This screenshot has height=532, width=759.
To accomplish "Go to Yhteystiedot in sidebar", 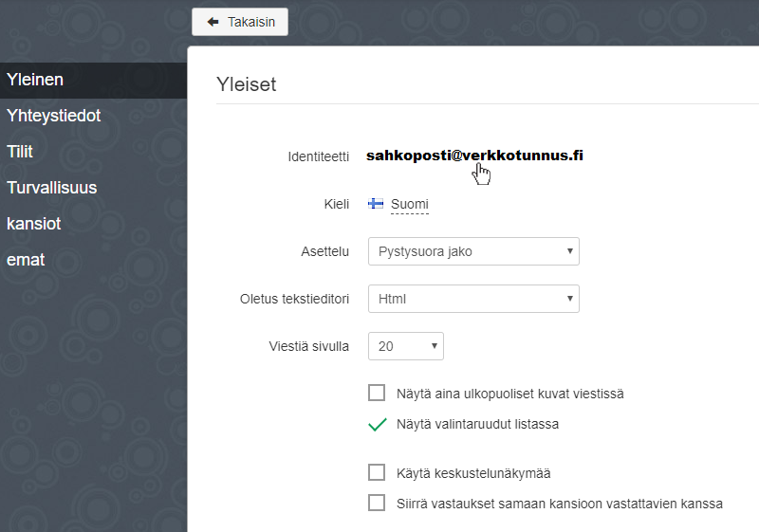I will 54,116.
